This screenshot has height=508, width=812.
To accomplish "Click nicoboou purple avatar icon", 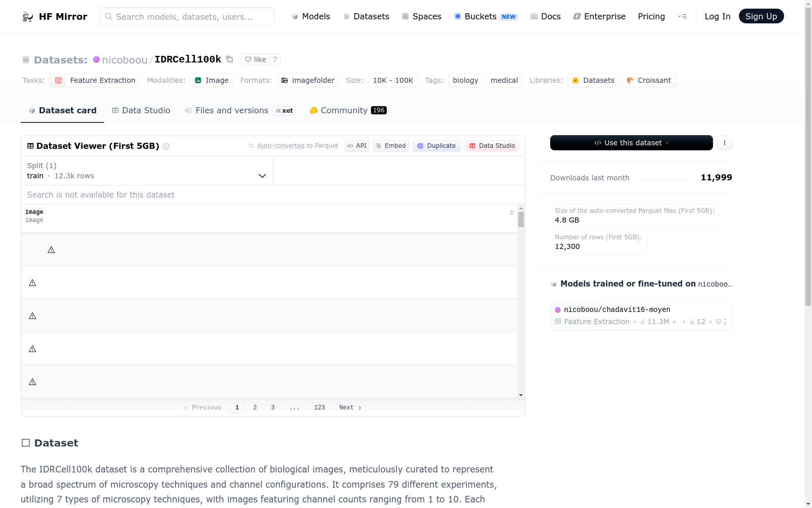I will [96, 59].
